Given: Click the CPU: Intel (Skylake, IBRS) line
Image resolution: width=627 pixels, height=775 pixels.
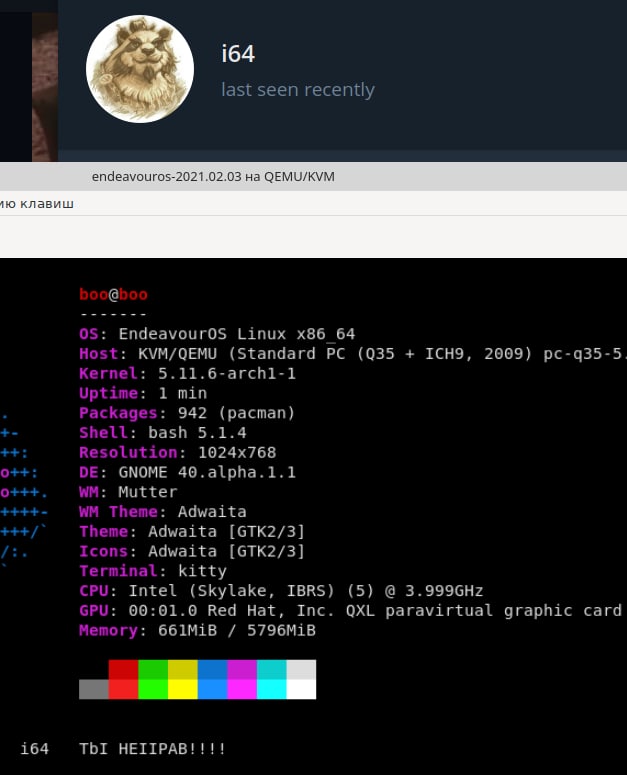Looking at the screenshot, I should tap(281, 591).
